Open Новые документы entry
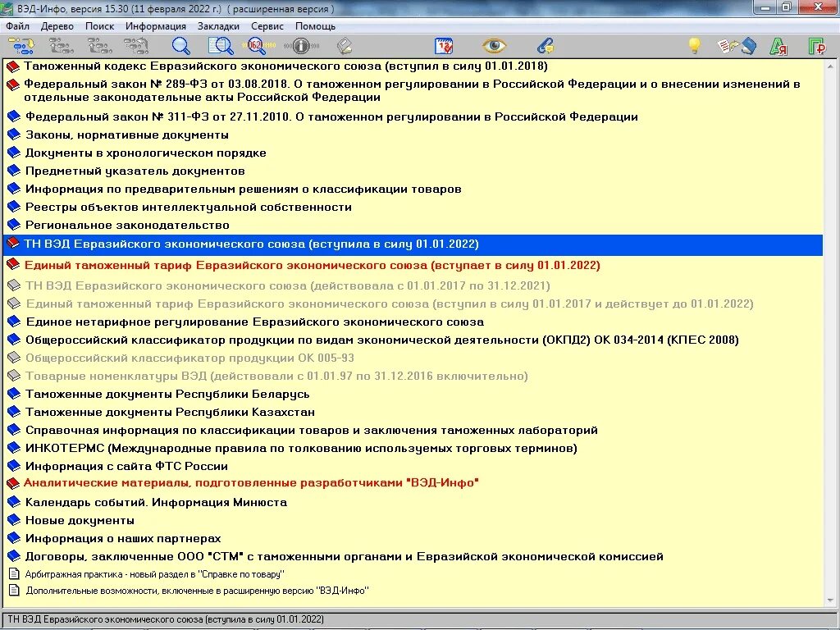This screenshot has height=630, width=840. 80,521
